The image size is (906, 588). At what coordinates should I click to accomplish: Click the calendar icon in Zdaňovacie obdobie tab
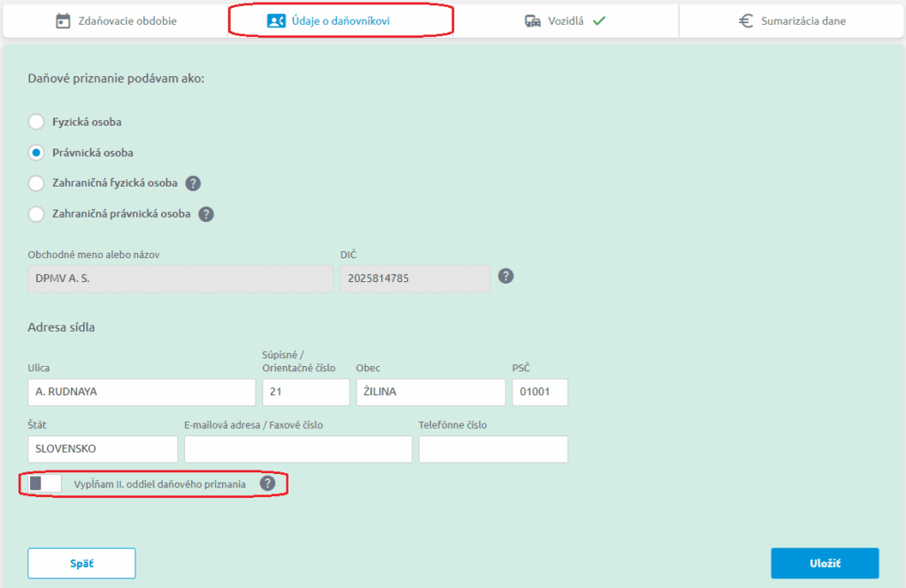click(x=63, y=21)
